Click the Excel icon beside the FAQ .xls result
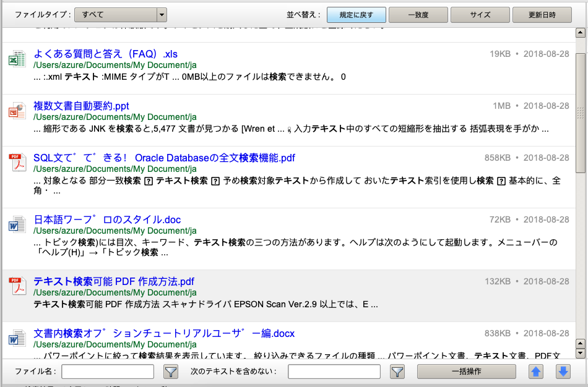This screenshot has width=588, height=387. click(17, 60)
